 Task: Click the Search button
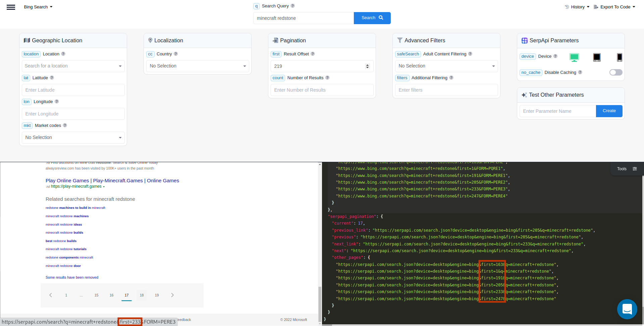point(372,18)
